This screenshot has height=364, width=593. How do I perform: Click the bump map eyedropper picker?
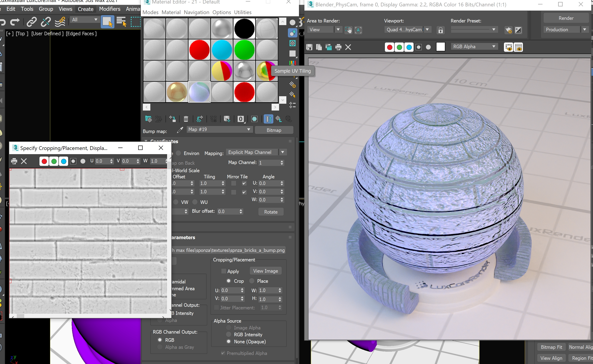point(180,130)
